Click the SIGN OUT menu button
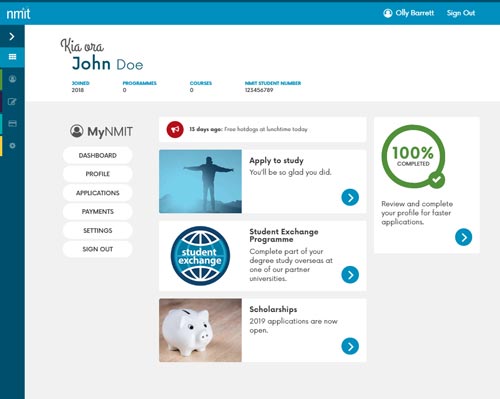 point(98,249)
